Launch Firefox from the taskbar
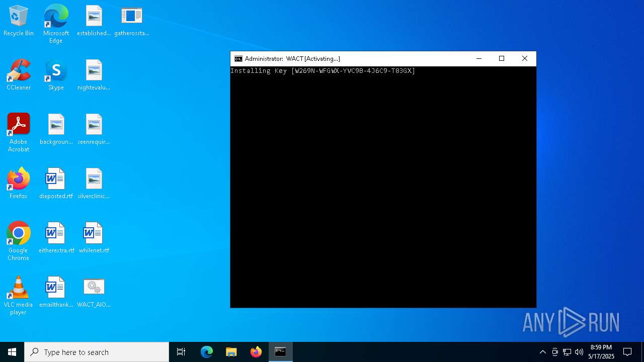The image size is (644, 362). pos(256,352)
